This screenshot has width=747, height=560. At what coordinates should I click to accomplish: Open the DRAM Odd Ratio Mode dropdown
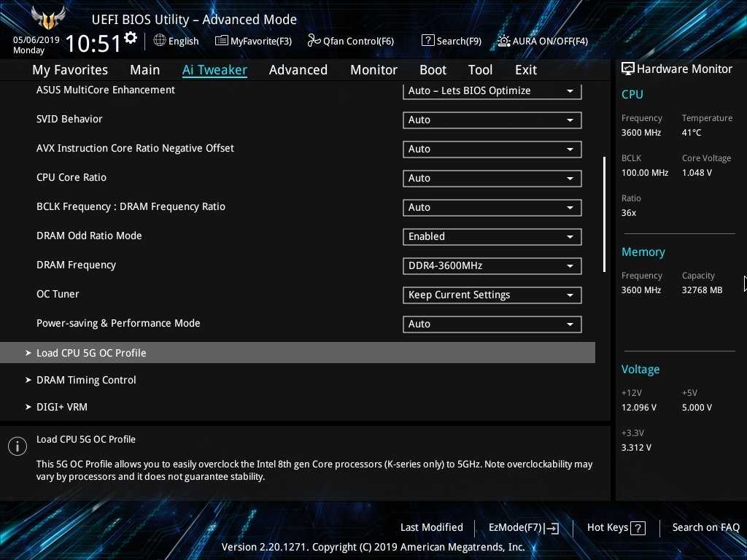(x=492, y=237)
